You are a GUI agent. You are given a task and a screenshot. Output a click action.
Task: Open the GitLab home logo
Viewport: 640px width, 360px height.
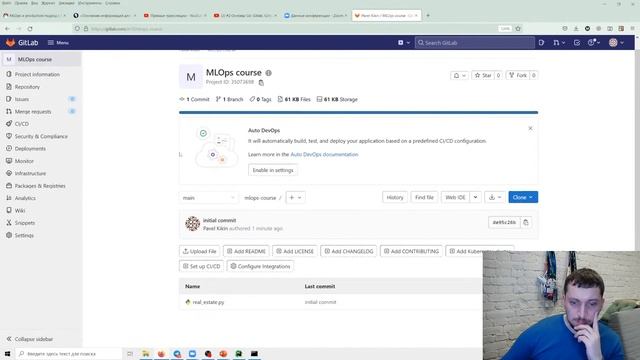pyautogui.click(x=22, y=42)
